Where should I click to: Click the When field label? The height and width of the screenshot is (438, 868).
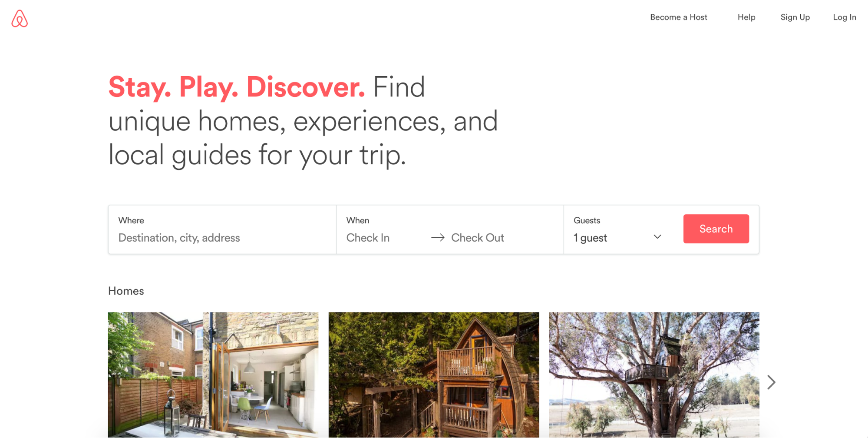(358, 220)
